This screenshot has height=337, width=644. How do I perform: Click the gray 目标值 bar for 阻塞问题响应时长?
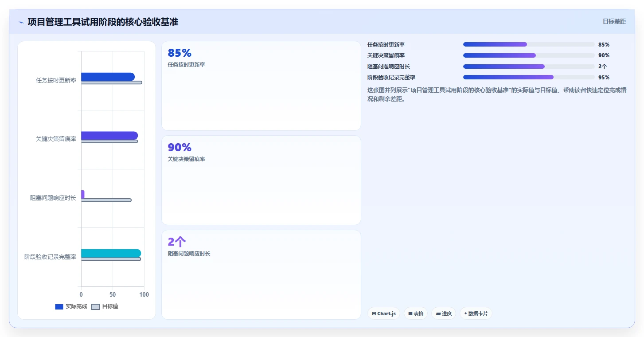[106, 200]
